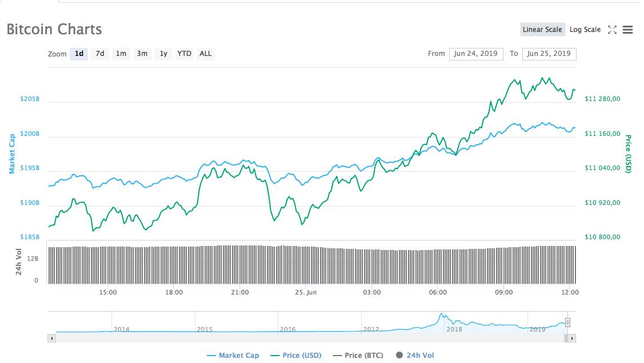Show ALL historical data range
Image resolution: width=644 pixels, height=363 pixels.
[x=205, y=54]
